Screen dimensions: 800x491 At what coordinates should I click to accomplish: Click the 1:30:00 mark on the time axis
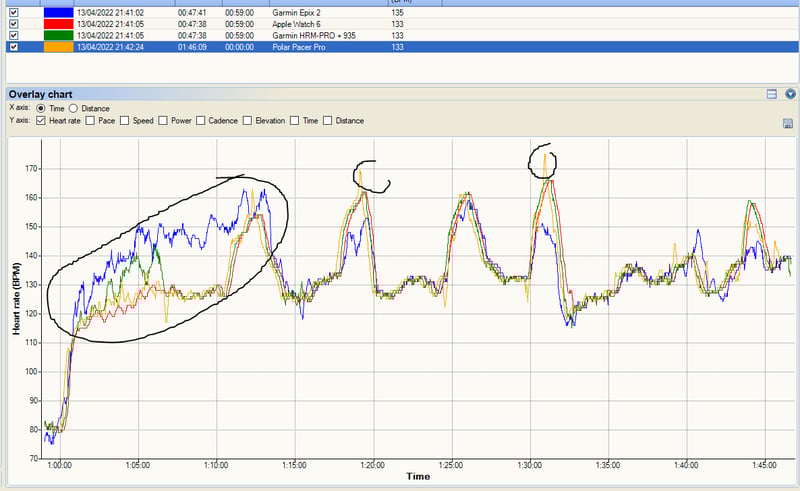coord(530,465)
